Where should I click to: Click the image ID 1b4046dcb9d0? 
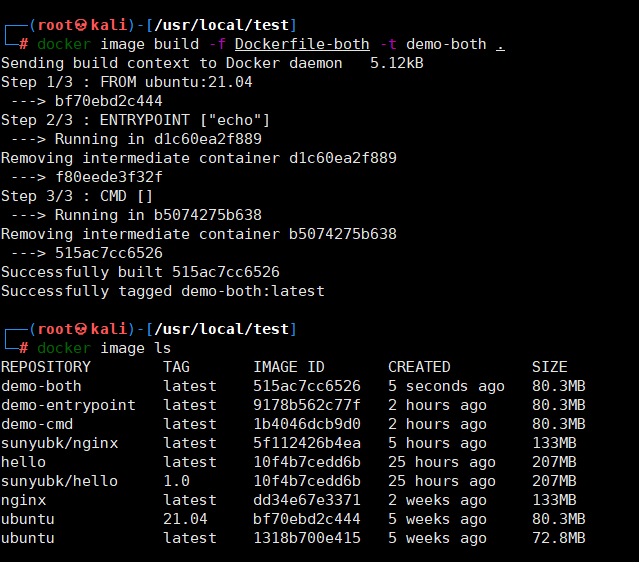click(x=307, y=424)
